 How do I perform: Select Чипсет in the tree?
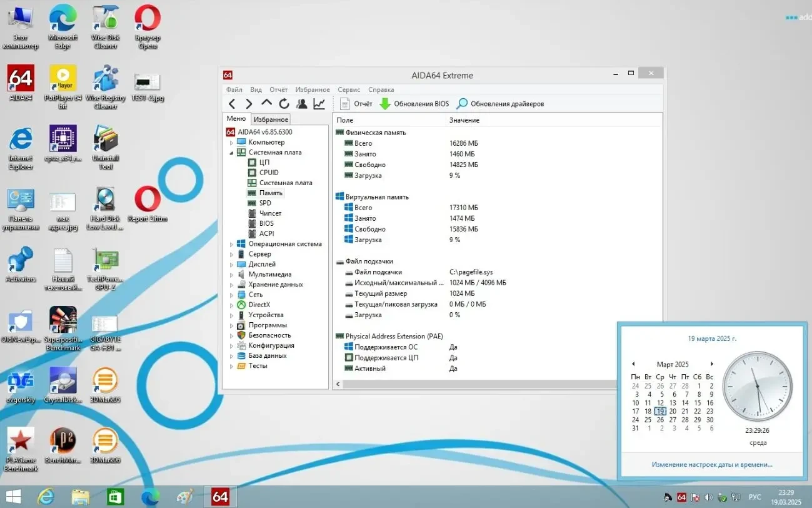[x=271, y=213]
